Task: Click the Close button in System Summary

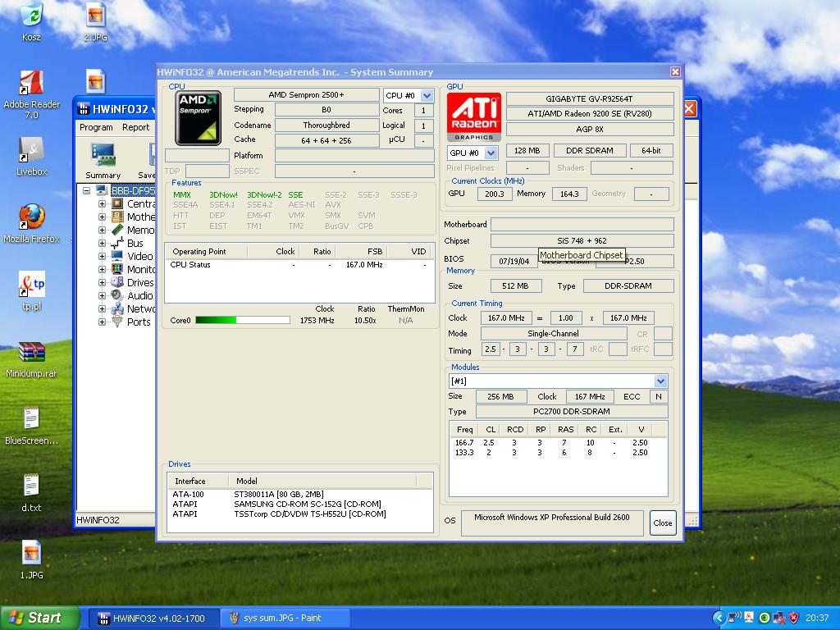Action: coord(663,523)
